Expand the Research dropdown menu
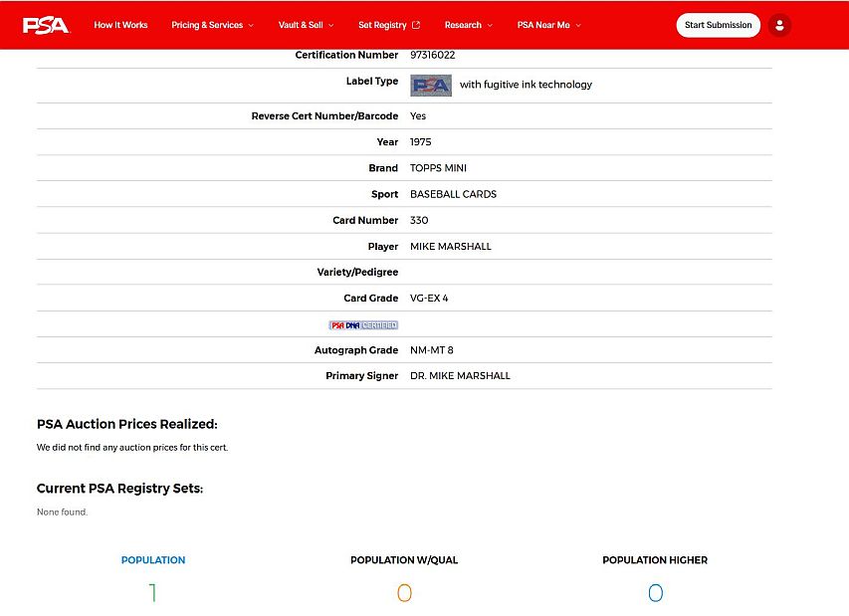Image resolution: width=849 pixels, height=616 pixels. tap(468, 25)
